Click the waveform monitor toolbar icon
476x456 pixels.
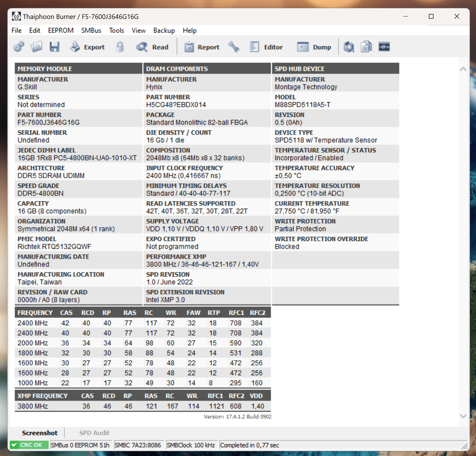click(384, 47)
